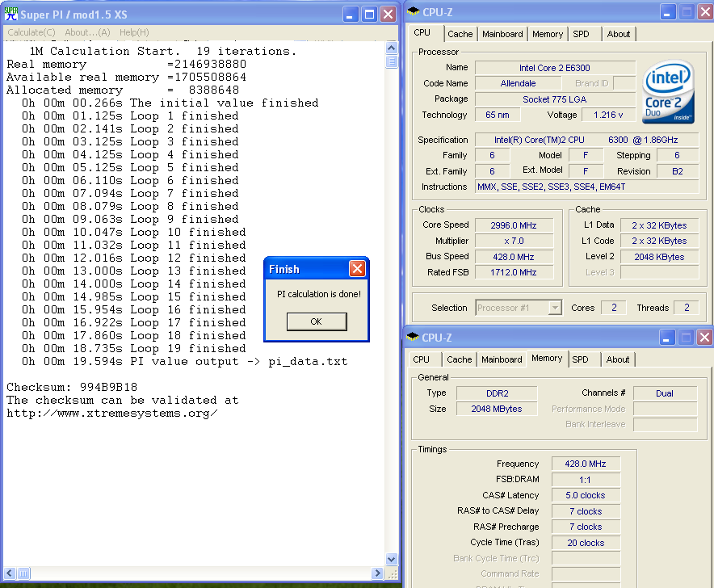Close the Finish dialog with X
Screen dimensions: 714x588
358,269
